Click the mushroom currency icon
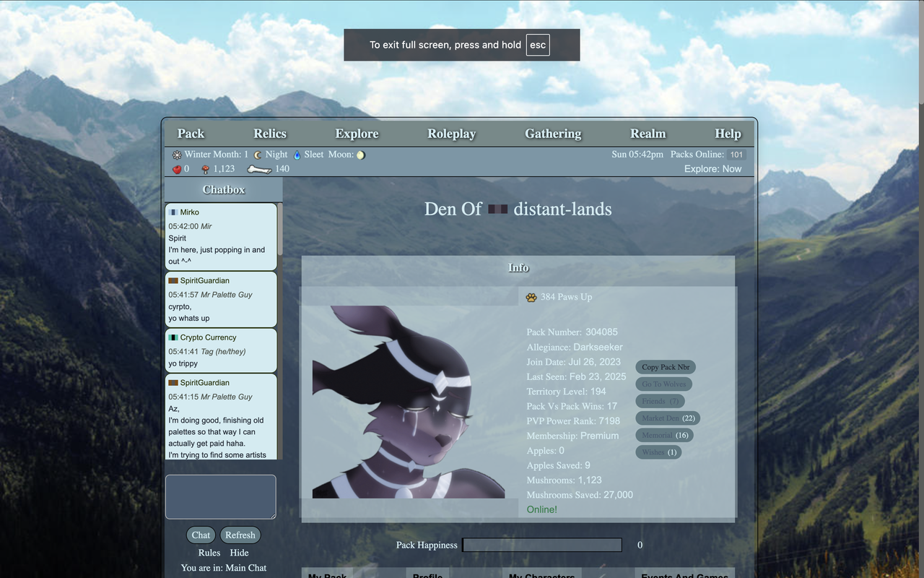Viewport: 924px width, 578px height. 204,168
